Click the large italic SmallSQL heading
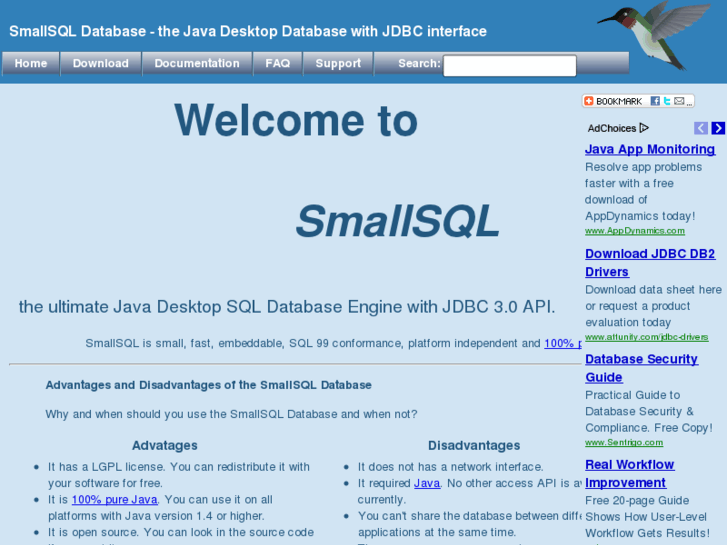Screen dimensions: 727x545 point(397,221)
